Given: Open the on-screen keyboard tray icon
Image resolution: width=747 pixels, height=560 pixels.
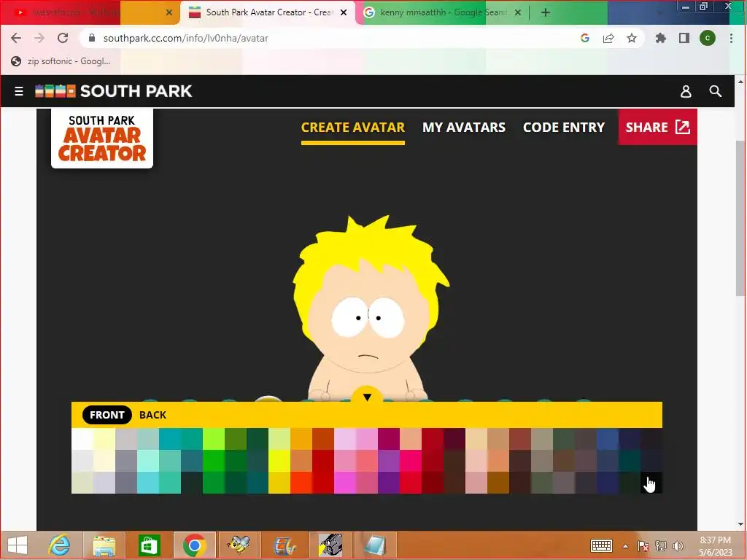Looking at the screenshot, I should coord(601,545).
